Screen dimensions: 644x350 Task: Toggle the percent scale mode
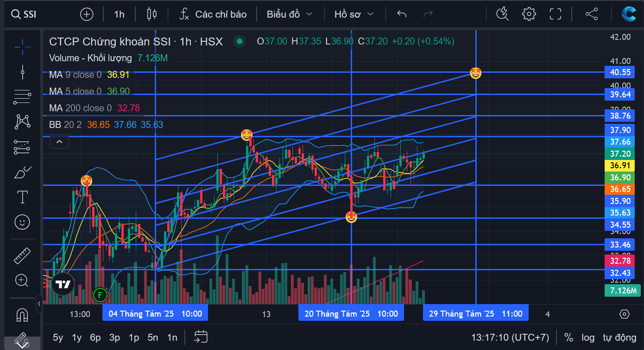click(x=568, y=337)
